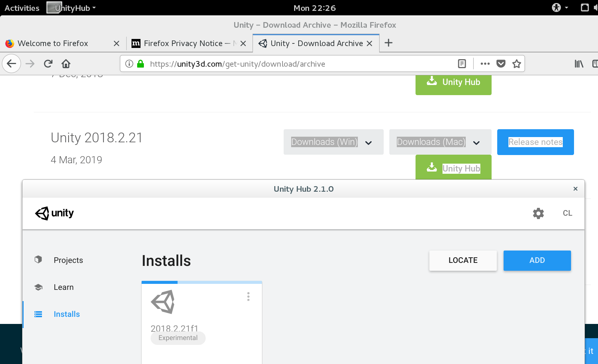Open the Installs section in Unity Hub
The image size is (598, 364).
point(67,314)
